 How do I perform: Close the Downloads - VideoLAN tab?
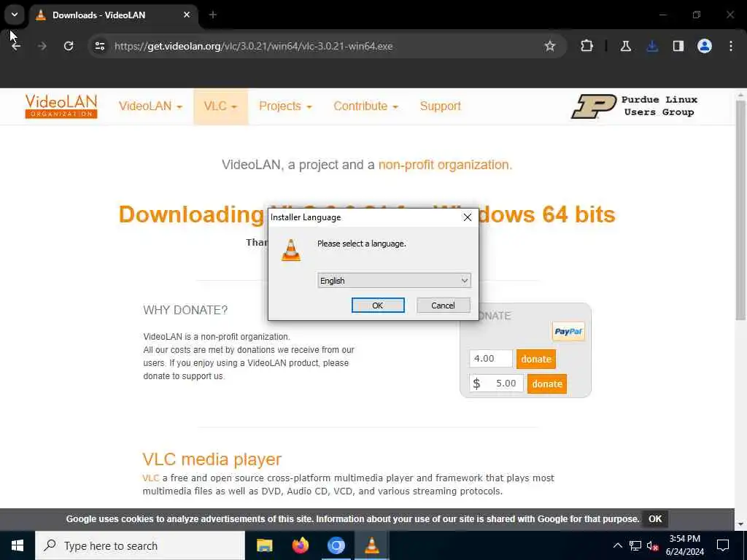click(x=187, y=15)
